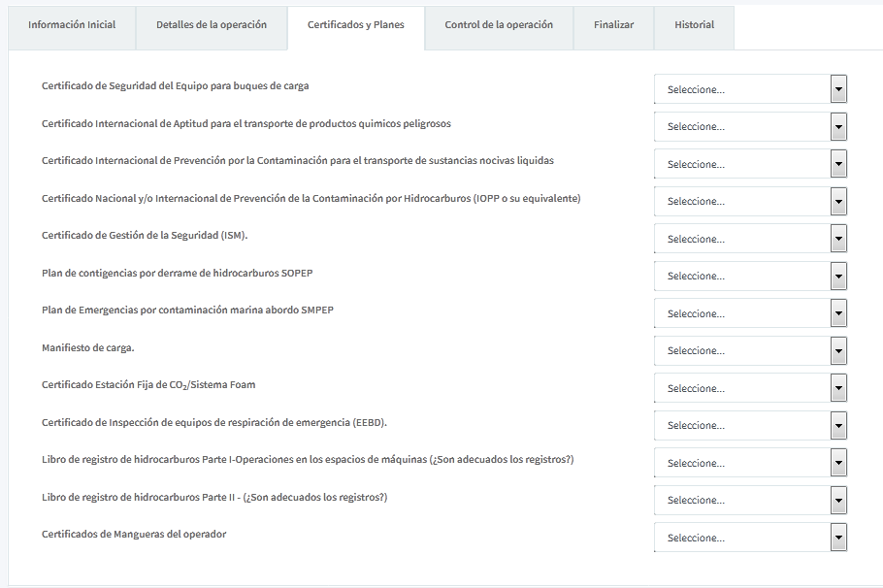The height and width of the screenshot is (588, 883).
Task: Open Certificados de Mangueras del operador dropdown
Action: (x=750, y=538)
